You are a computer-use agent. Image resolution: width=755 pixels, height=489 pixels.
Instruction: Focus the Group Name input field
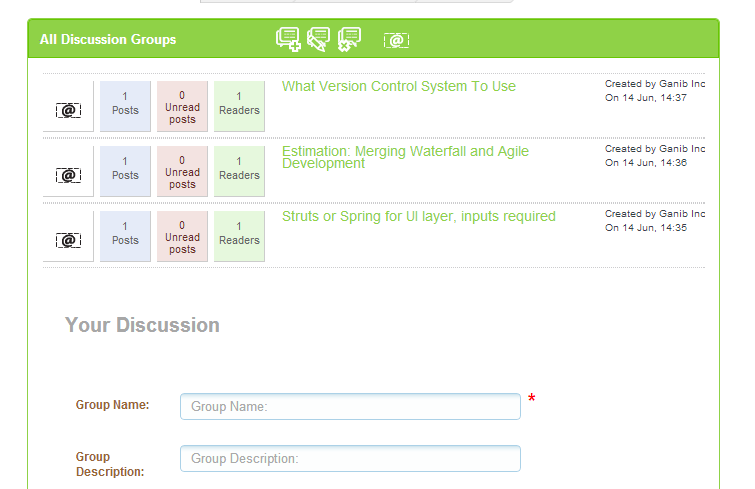(350, 407)
